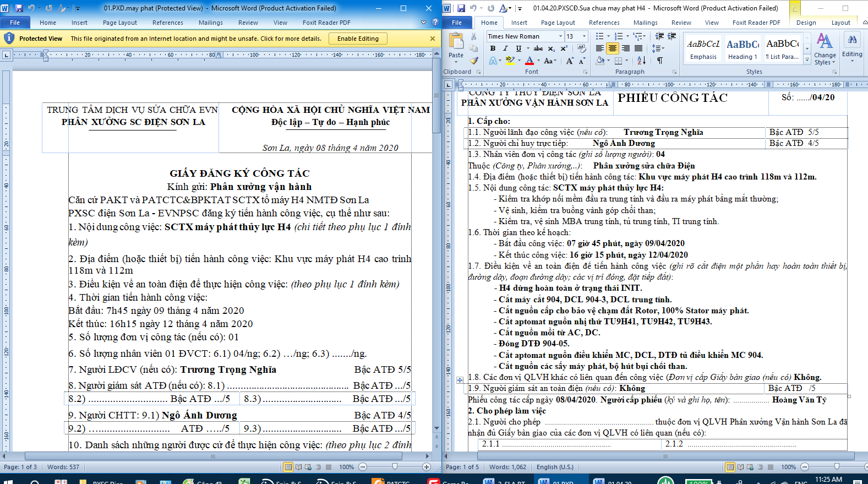This screenshot has height=484, width=868.
Task: Apply the List Paragraph style
Action: coord(782,48)
